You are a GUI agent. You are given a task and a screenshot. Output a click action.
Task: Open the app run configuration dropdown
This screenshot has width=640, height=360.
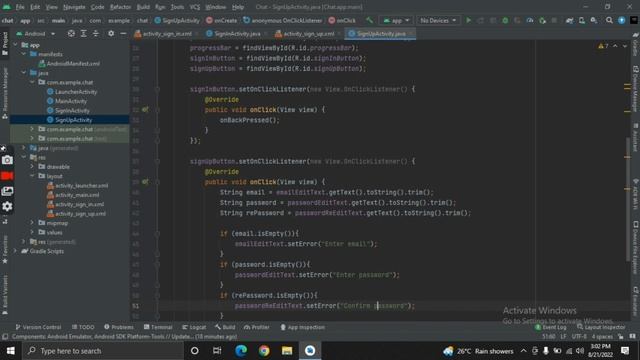[x=396, y=20]
